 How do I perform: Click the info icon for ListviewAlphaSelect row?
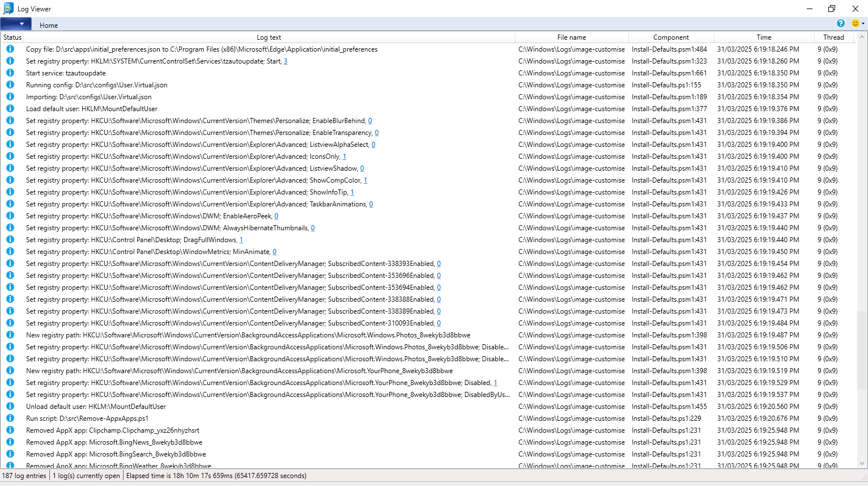pyautogui.click(x=10, y=145)
